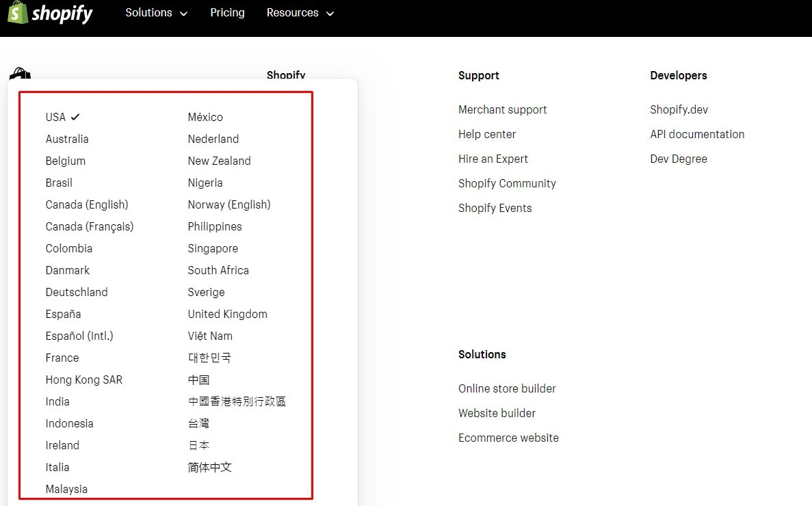Select Malaysia region
The width and height of the screenshot is (812, 506).
coord(66,489)
